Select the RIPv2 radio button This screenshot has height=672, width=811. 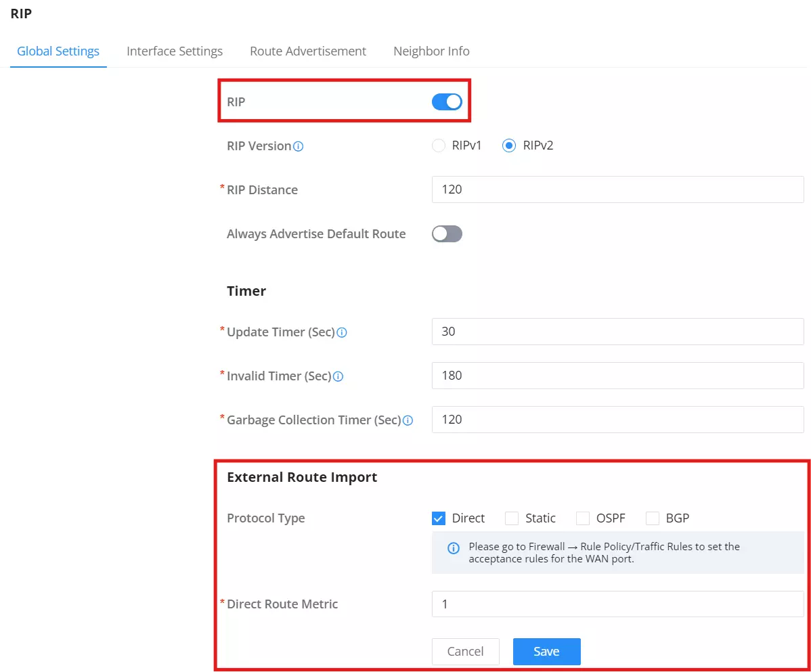tap(509, 145)
